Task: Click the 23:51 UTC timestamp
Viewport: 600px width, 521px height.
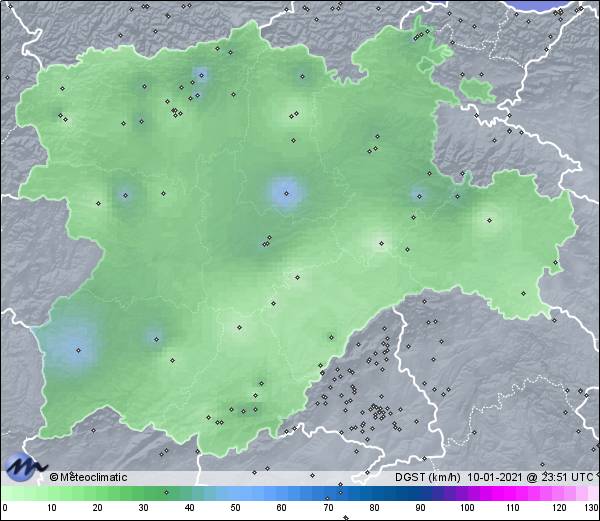Action: click(567, 477)
